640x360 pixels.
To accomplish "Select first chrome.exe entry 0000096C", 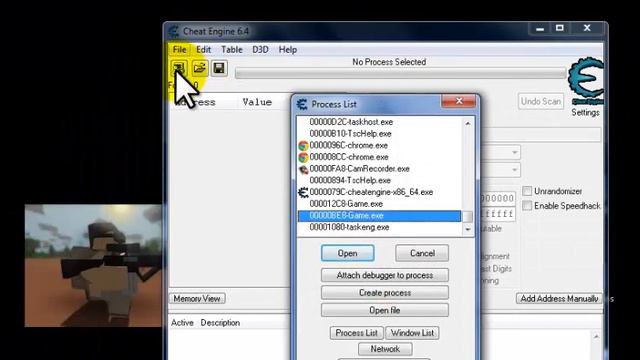I will point(348,145).
